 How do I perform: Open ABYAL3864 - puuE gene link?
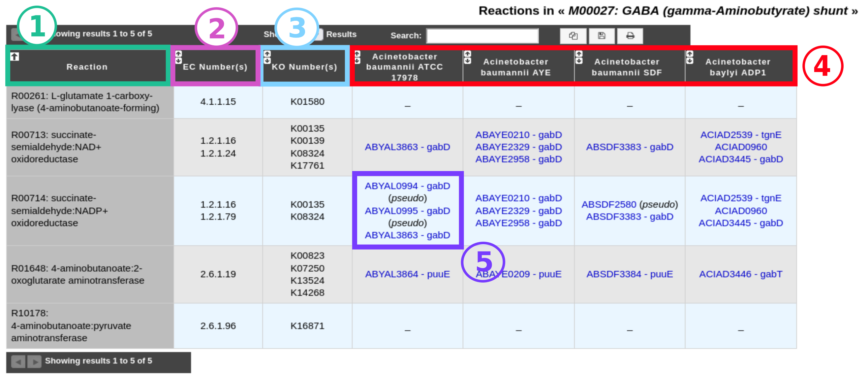coord(407,274)
